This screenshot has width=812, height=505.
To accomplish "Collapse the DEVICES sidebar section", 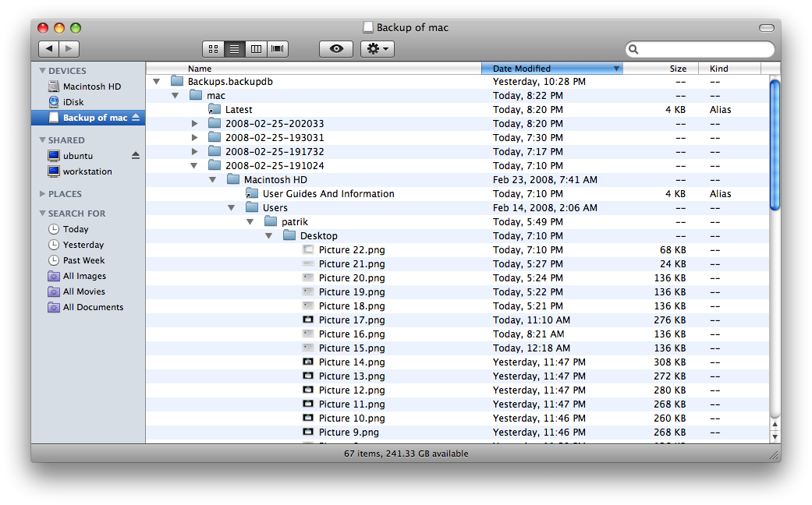I will [x=42, y=70].
